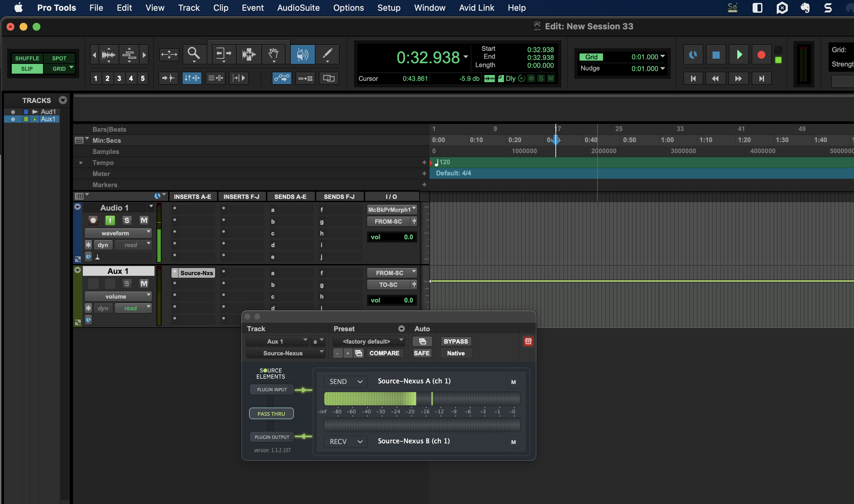
Task: Select the Zoomer magnifying glass tool
Action: pyautogui.click(x=194, y=54)
